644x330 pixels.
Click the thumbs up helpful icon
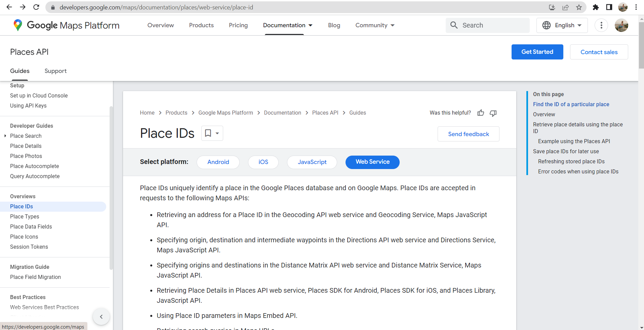pyautogui.click(x=481, y=113)
